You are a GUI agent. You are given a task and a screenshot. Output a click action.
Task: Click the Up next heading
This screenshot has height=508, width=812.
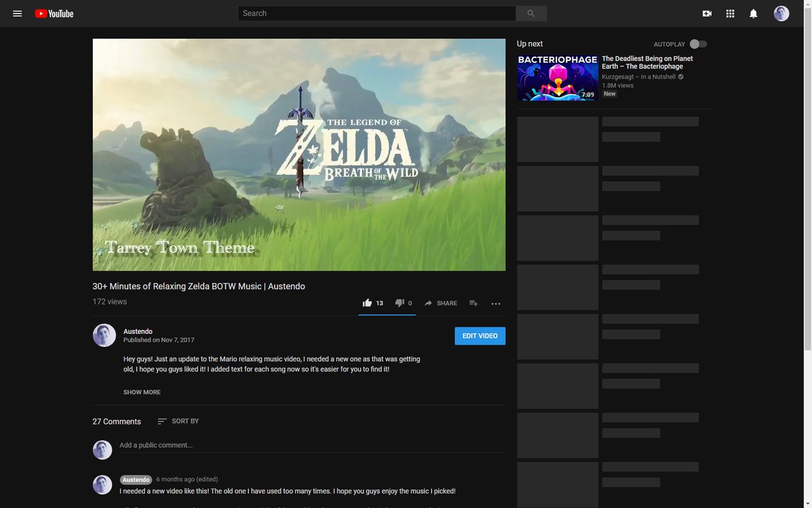pyautogui.click(x=530, y=44)
